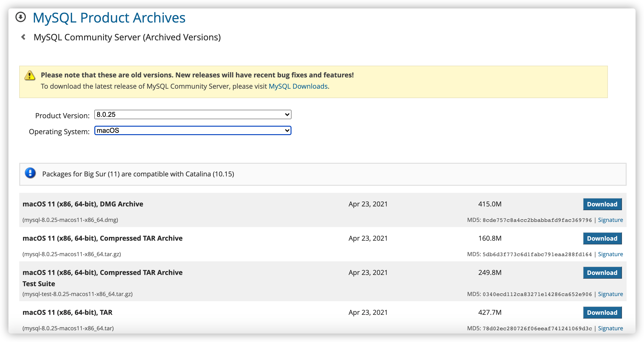
Task: Select the MD5 hash 0340ecd112ca83271e14286ca652e906
Action: [x=537, y=295]
